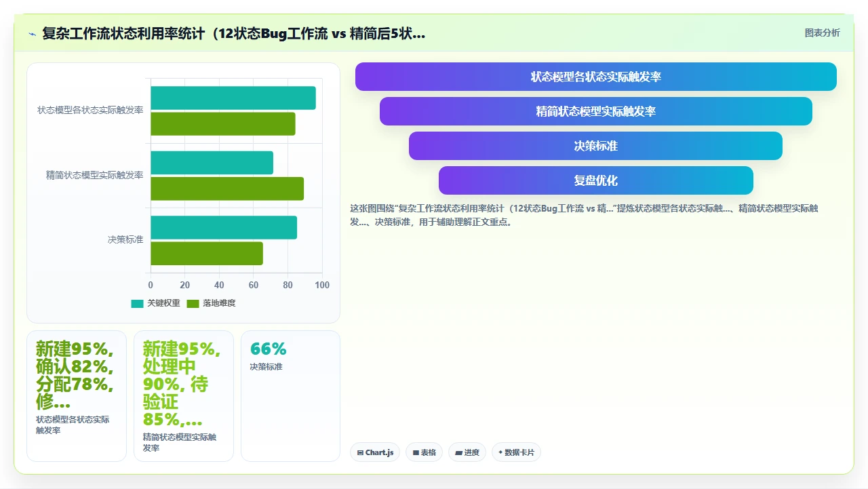
Task: Click the card caption 精简状态模型实际触发率
Action: pyautogui.click(x=180, y=443)
